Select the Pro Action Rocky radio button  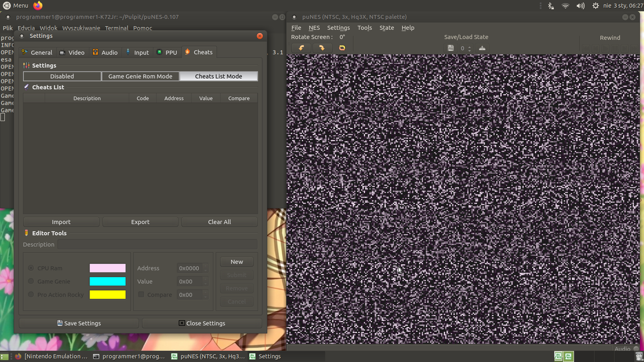coord(31,295)
